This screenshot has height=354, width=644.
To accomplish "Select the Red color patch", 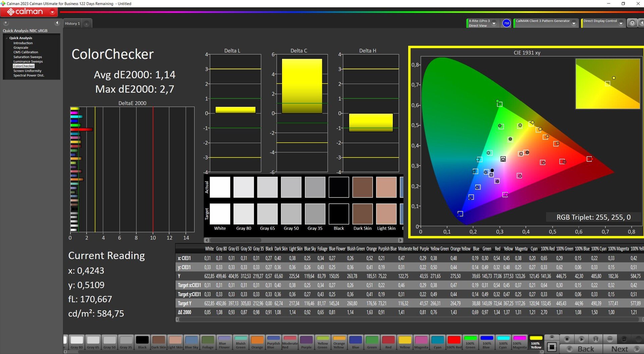I will pos(388,342).
